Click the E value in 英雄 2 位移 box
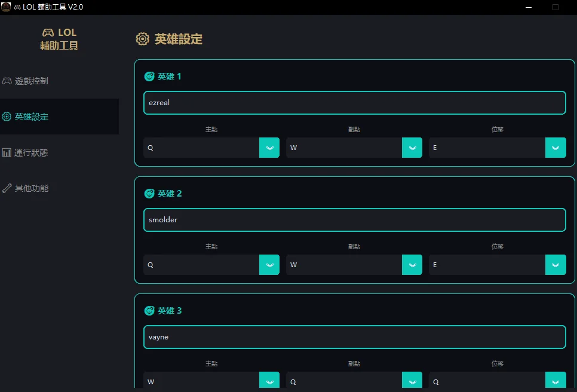The image size is (577, 392). pyautogui.click(x=435, y=265)
